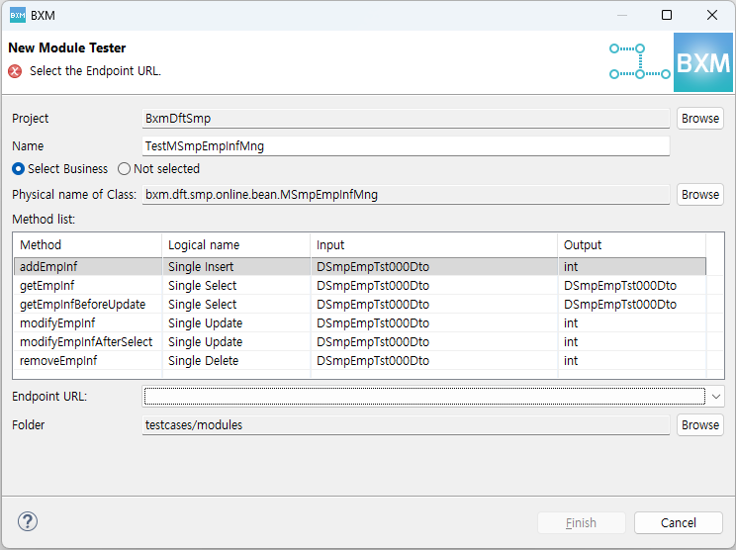
Task: Click the BXM window title icon
Action: (x=17, y=15)
